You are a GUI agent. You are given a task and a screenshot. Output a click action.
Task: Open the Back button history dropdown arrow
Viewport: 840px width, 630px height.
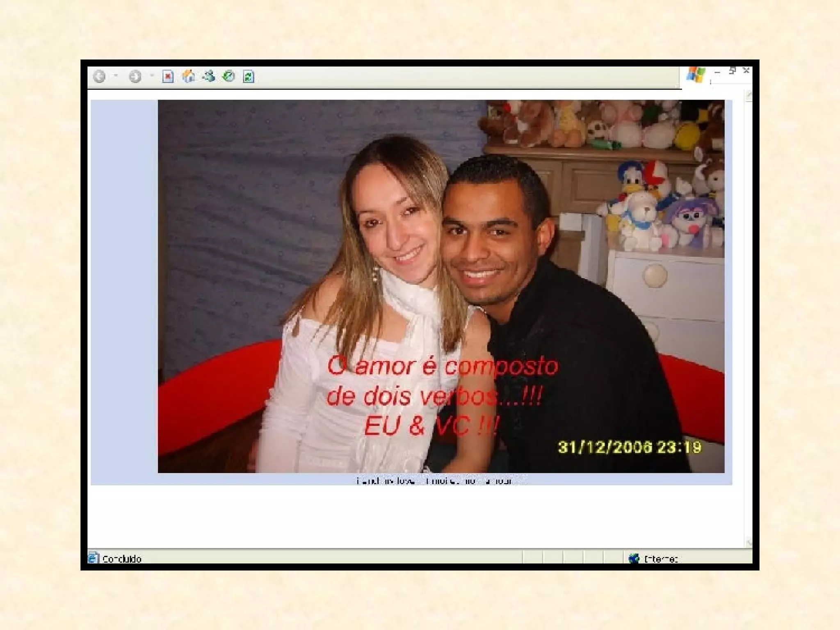(x=116, y=76)
